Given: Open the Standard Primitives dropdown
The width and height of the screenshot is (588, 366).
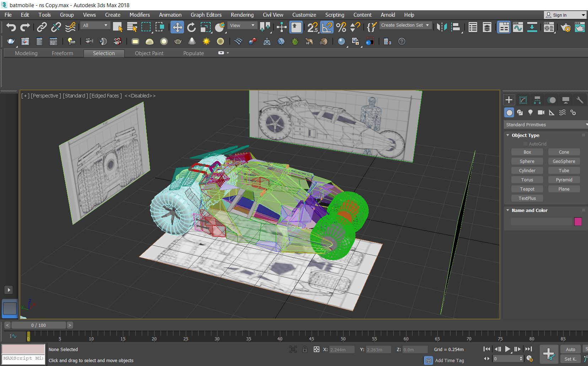Looking at the screenshot, I should 546,124.
